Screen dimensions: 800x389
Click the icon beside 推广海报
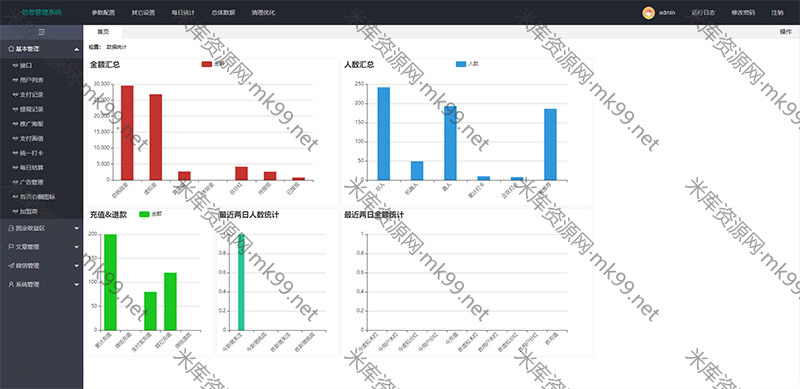(15, 124)
